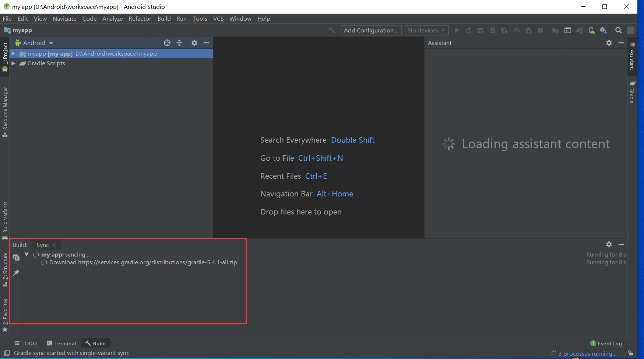Screen dimensions: 644x359
Task: Open the Navigate menu
Action: pos(64,18)
